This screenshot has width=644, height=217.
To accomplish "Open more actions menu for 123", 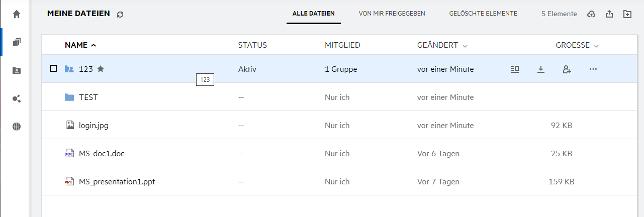I will pyautogui.click(x=593, y=69).
